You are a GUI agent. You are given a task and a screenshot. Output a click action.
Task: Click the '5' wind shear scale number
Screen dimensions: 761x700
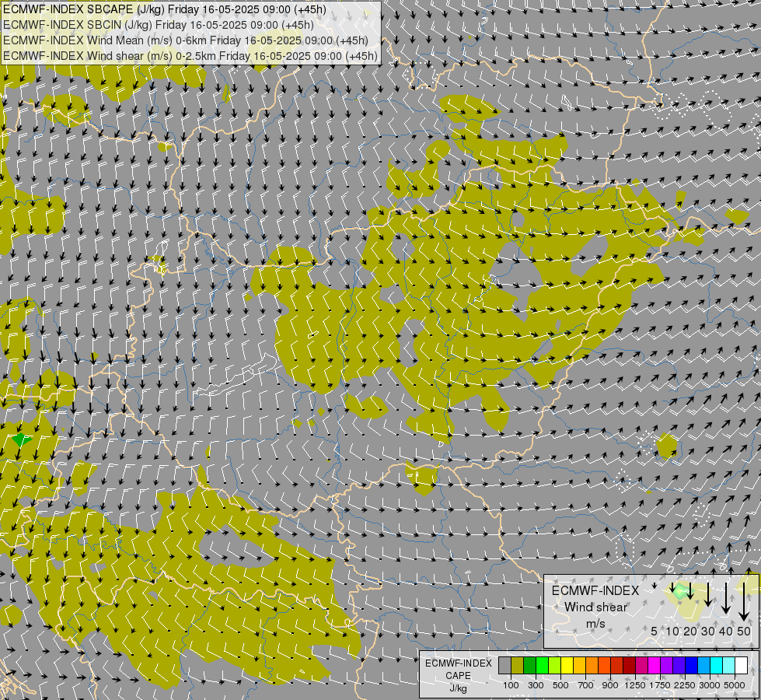click(x=655, y=631)
